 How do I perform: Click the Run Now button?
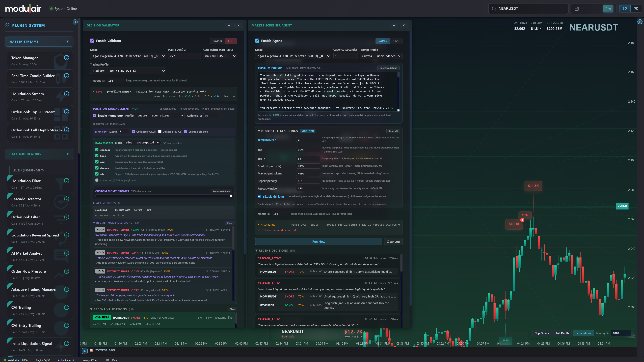(x=318, y=242)
